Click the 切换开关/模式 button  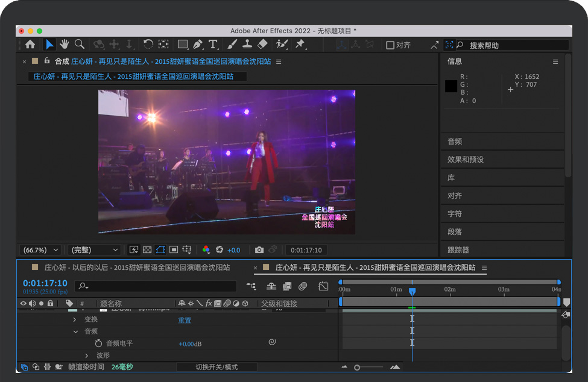217,367
